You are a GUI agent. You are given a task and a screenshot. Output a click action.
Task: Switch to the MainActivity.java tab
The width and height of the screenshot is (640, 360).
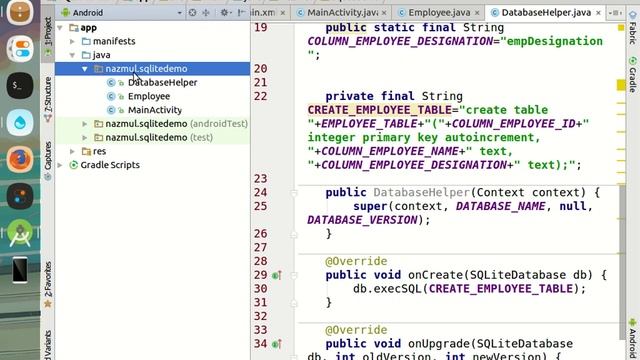click(x=342, y=13)
